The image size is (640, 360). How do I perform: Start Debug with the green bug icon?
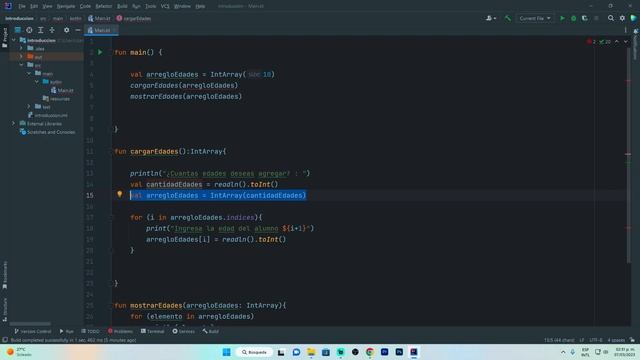(573, 18)
